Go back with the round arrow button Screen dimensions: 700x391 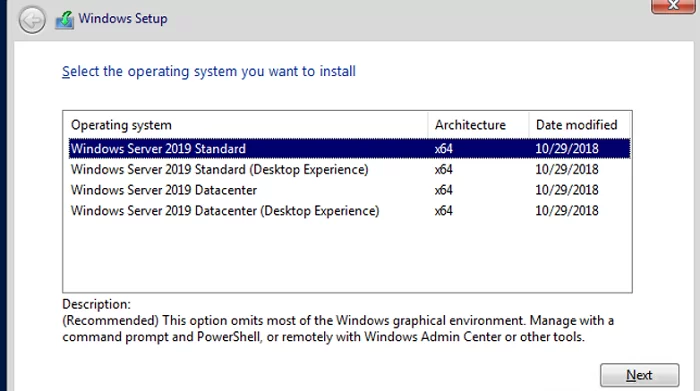(32, 20)
